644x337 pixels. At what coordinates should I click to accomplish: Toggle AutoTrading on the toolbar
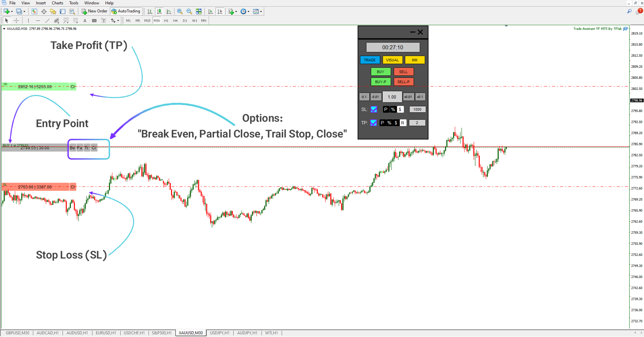pyautogui.click(x=126, y=11)
